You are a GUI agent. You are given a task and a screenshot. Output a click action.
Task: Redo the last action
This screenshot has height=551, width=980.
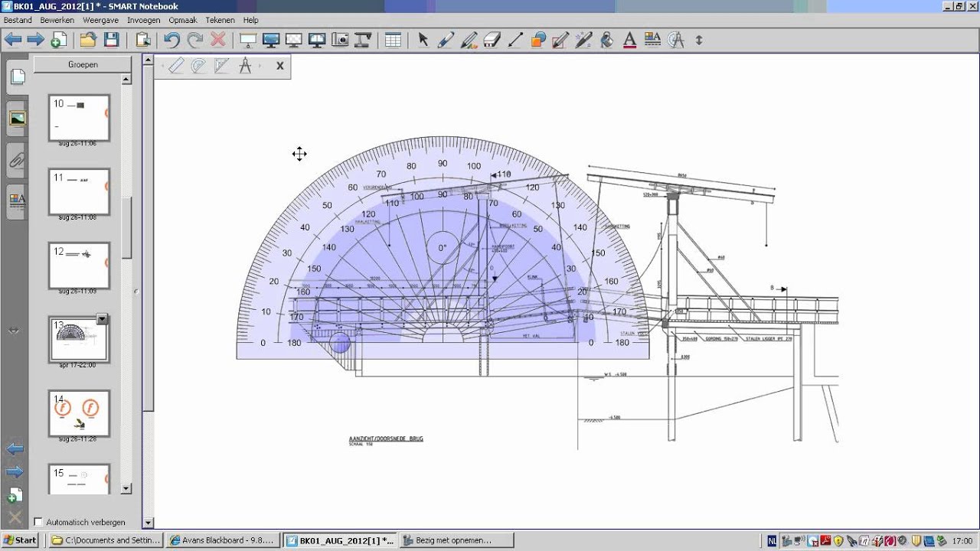point(195,40)
